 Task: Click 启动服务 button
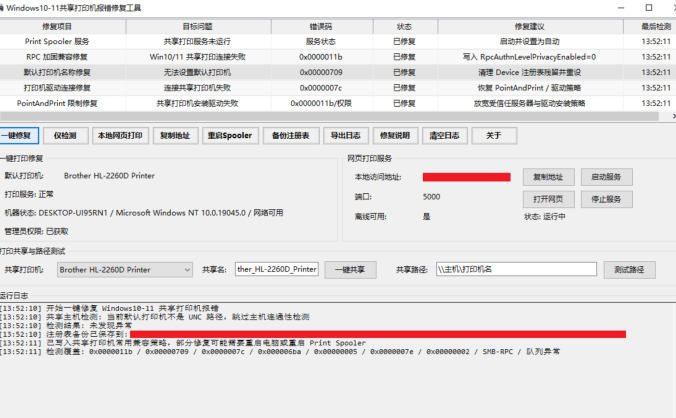(x=607, y=177)
